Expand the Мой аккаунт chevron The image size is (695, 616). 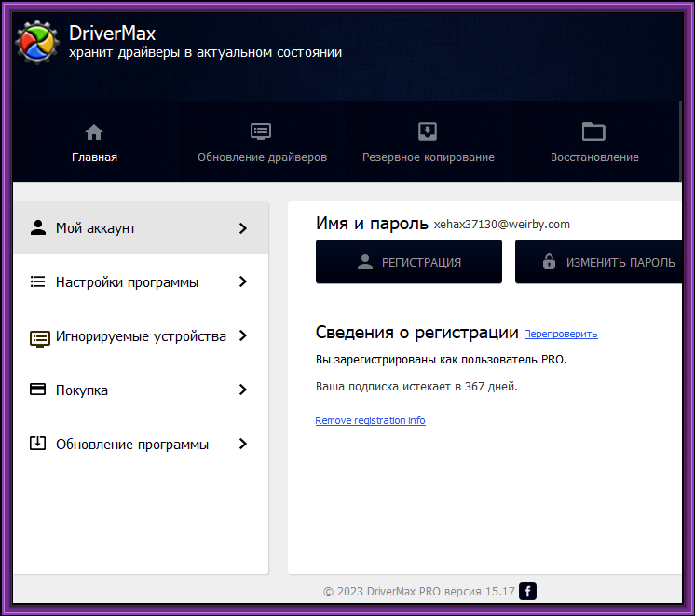(242, 228)
